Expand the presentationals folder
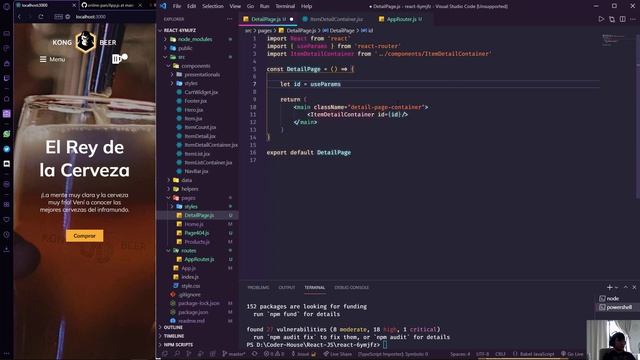This screenshot has width=640, height=360. click(202, 75)
